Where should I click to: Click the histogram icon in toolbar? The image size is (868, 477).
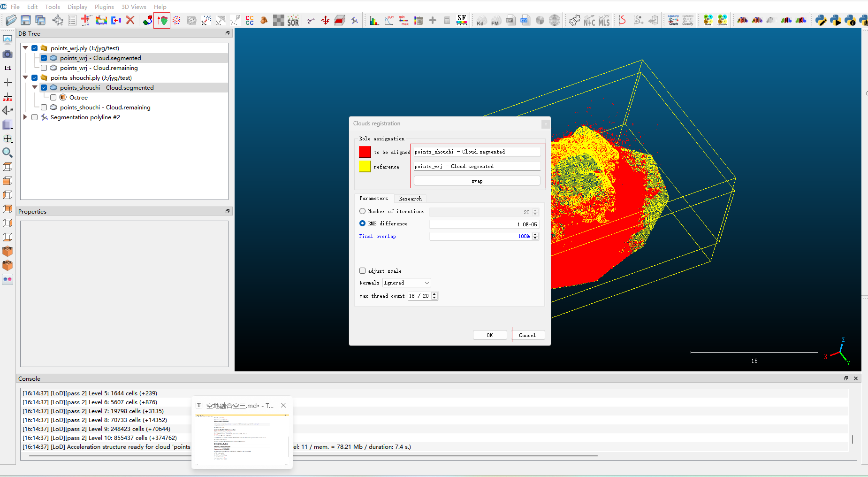374,21
